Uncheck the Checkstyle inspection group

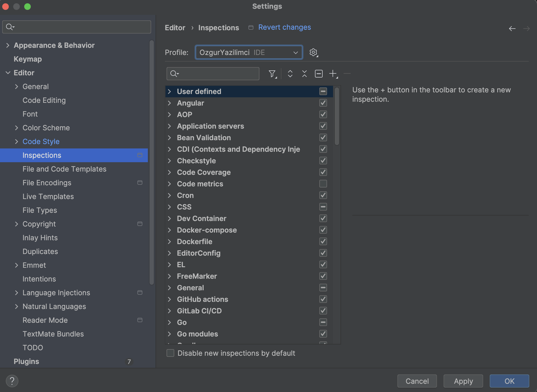(x=323, y=161)
